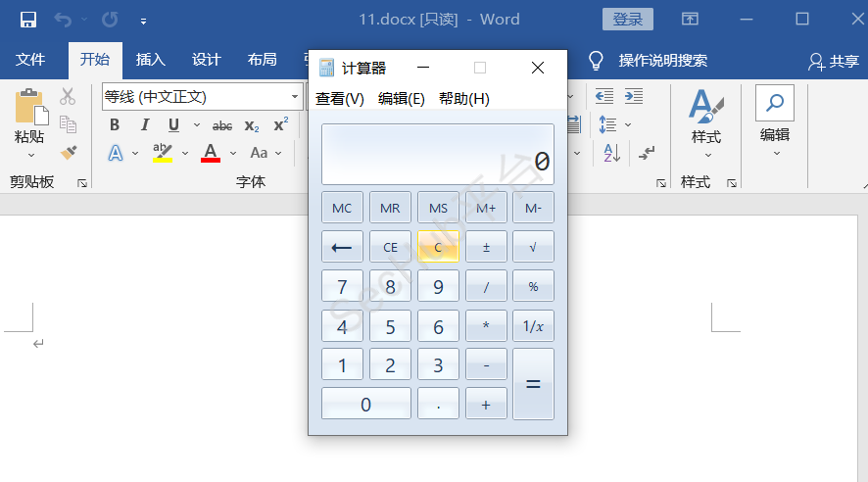Expand text effects dropdown arrow
The height and width of the screenshot is (482, 868).
(x=135, y=153)
